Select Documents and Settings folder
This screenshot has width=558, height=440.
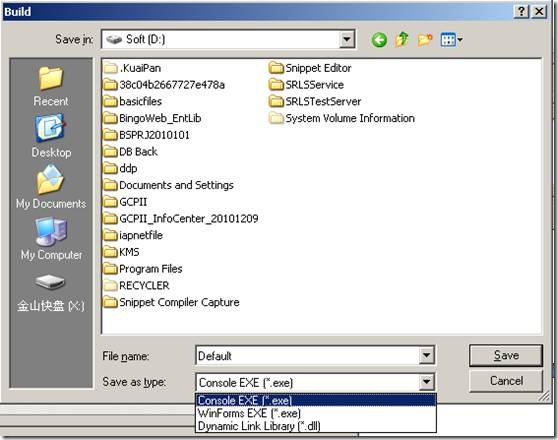(x=168, y=185)
